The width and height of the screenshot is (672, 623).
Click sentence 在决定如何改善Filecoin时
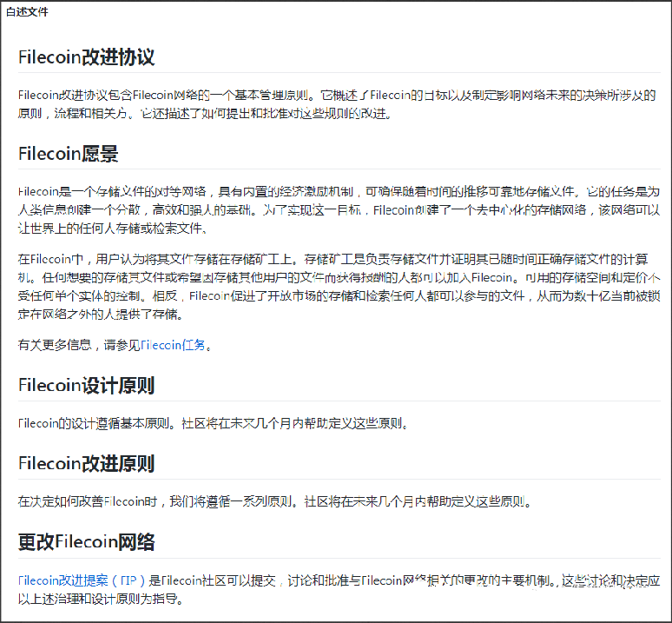158,501
